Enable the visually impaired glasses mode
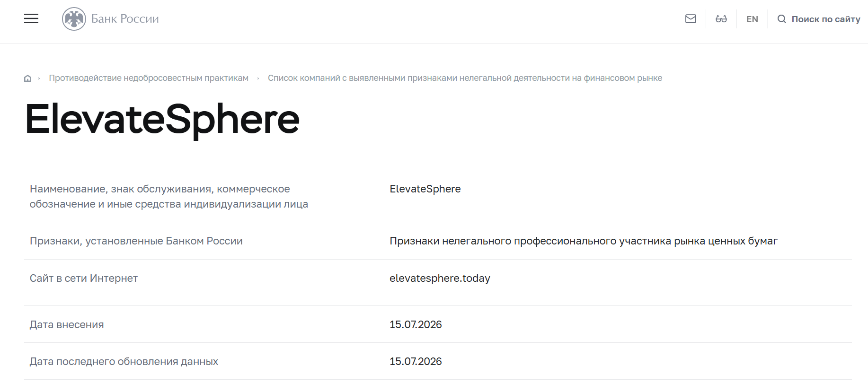 click(x=721, y=19)
